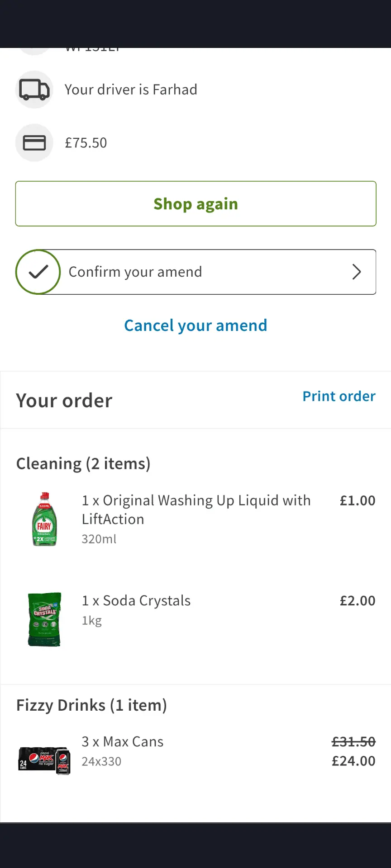Click the payment card icon

[34, 143]
